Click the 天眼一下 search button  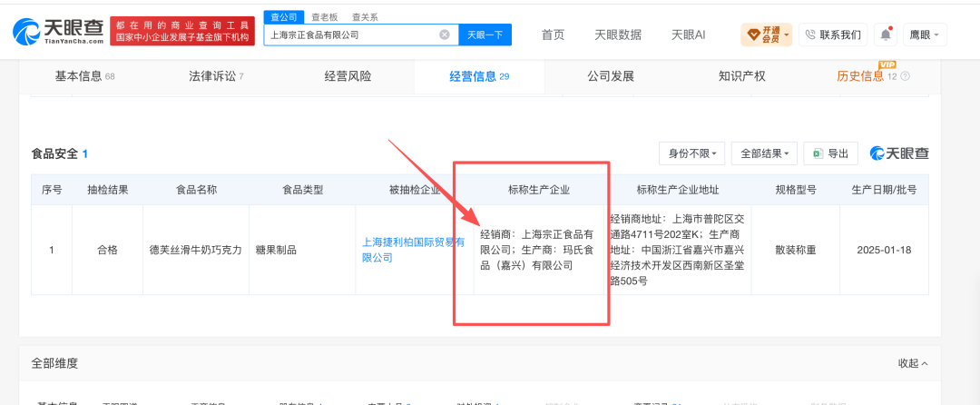tap(485, 35)
